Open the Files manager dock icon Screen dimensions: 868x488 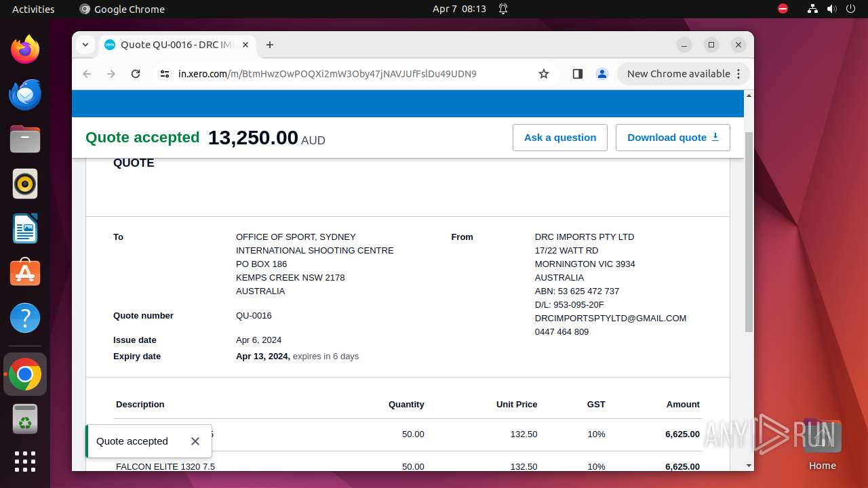25,139
